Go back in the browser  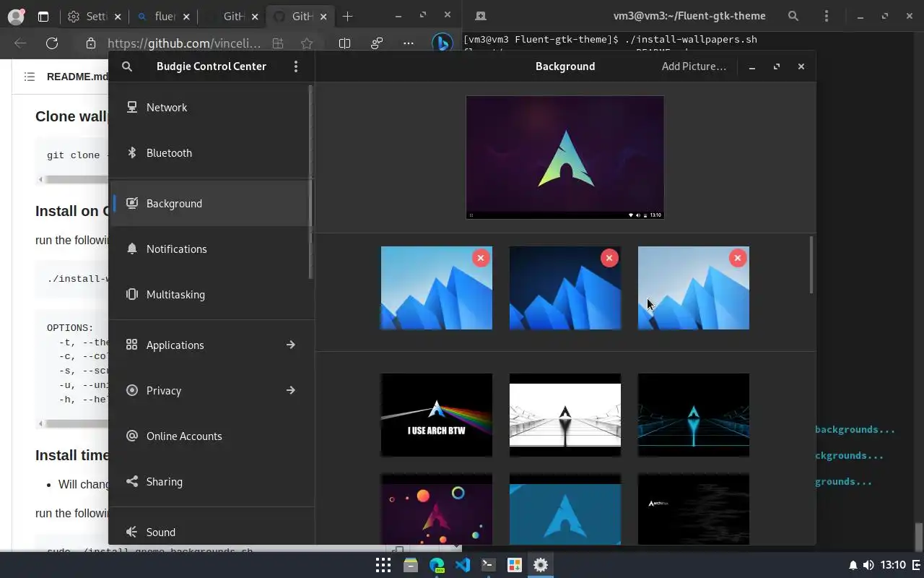tap(20, 43)
